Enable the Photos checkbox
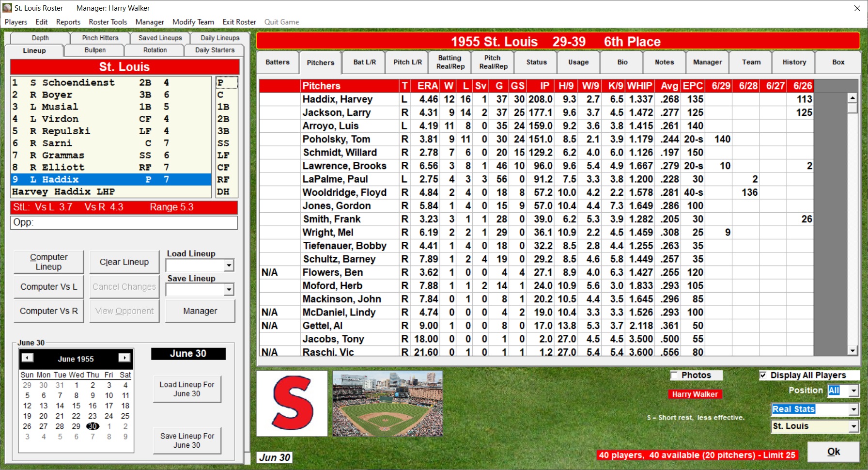Screen dimensions: 868x470 tap(674, 376)
